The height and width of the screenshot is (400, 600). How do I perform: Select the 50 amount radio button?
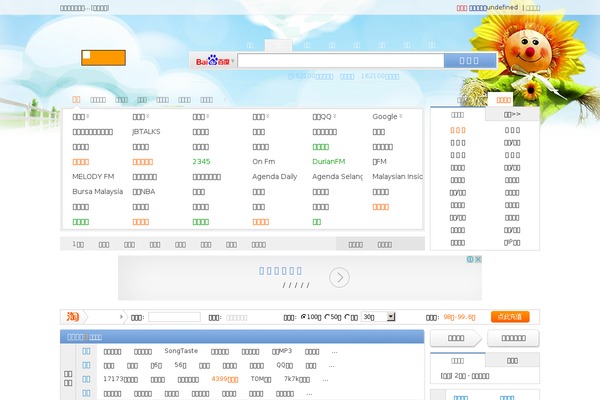tap(327, 317)
